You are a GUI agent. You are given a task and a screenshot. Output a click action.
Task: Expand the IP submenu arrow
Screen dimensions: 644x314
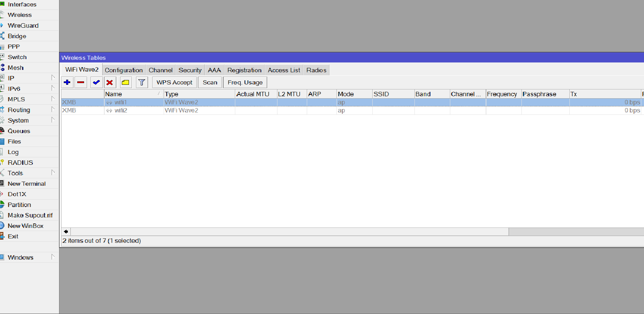tap(53, 78)
